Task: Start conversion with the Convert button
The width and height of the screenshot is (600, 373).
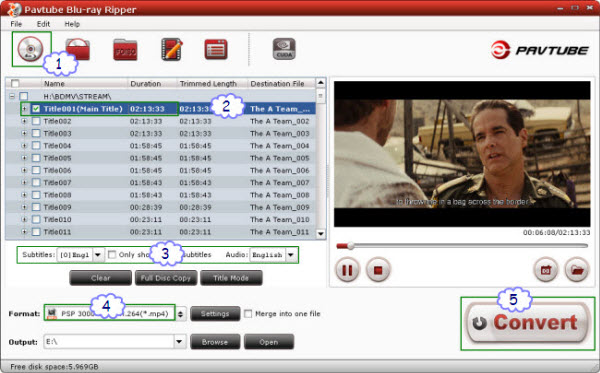Action: (x=527, y=323)
